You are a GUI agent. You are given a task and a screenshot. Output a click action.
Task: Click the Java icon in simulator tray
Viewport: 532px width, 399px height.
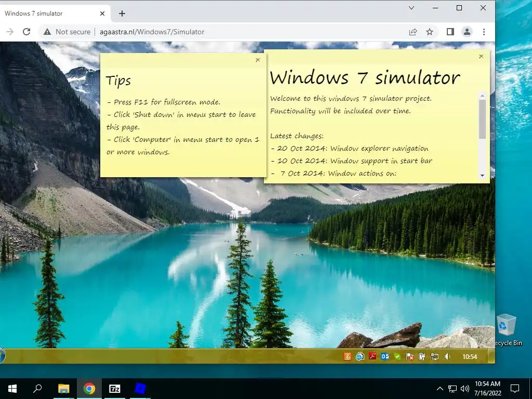coord(348,356)
